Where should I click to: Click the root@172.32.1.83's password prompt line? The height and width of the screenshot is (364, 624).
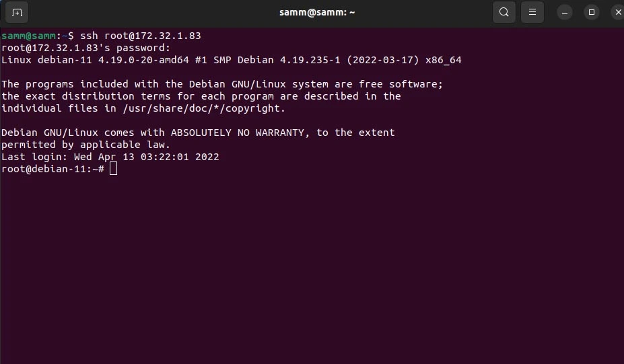click(x=85, y=48)
